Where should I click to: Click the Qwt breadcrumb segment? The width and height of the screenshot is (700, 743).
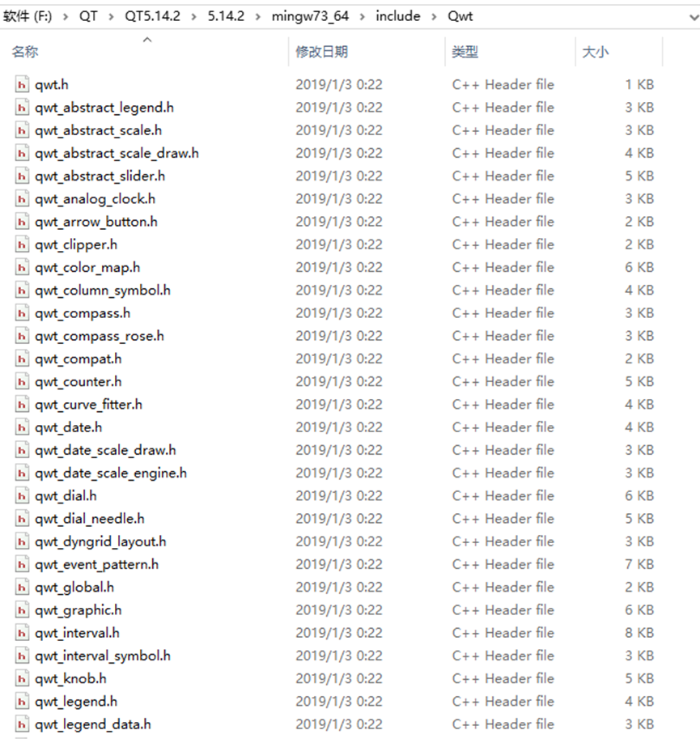[460, 16]
